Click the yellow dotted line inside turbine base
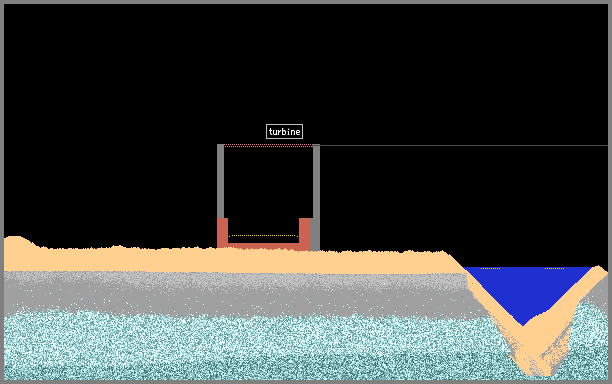Screen dimensions: 612x384 point(263,236)
